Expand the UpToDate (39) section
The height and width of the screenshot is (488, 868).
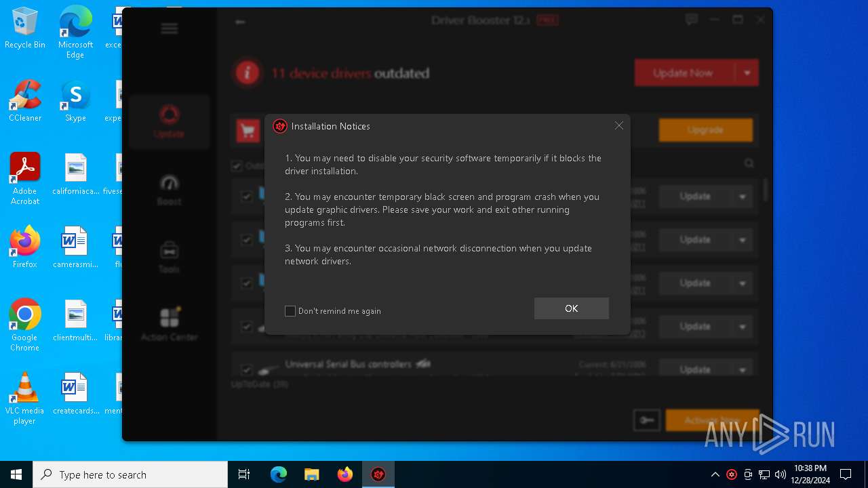(260, 384)
